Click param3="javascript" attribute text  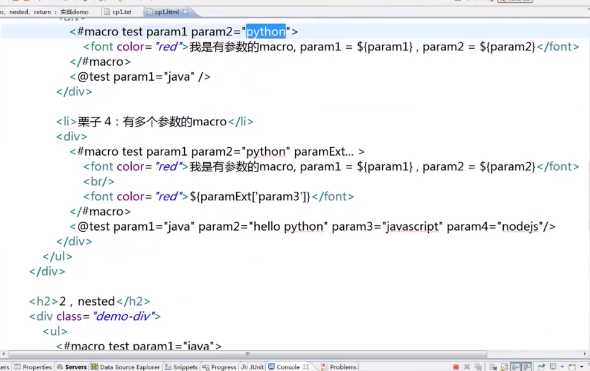point(387,227)
